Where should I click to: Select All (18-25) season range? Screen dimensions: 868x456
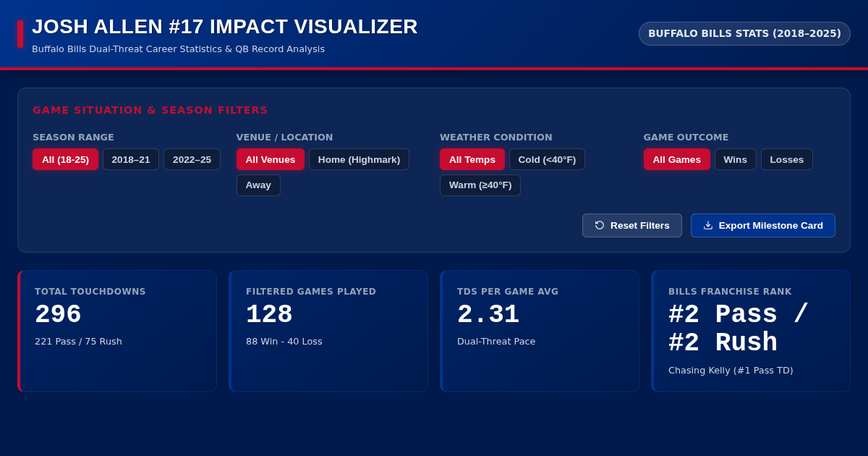pyautogui.click(x=65, y=159)
